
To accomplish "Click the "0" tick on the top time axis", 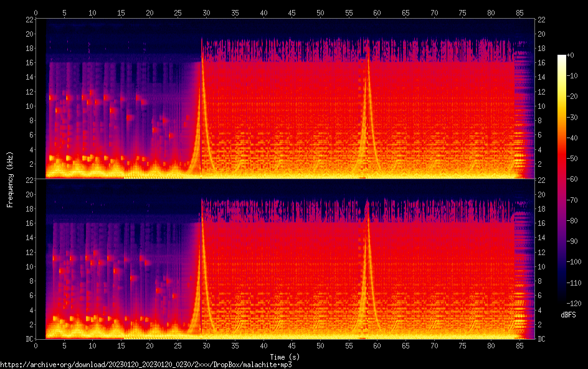I will [36, 12].
